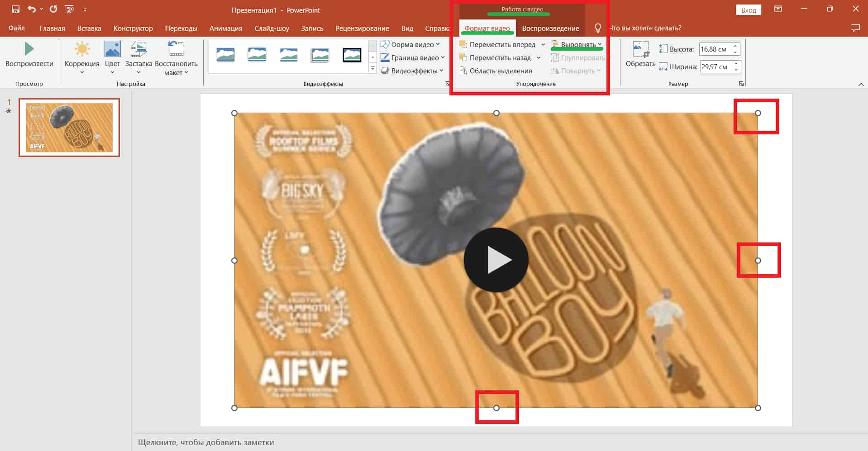Click the notes area 'Щелкните, чтобы добавить заметки'
The image size is (868, 451).
(x=206, y=442)
